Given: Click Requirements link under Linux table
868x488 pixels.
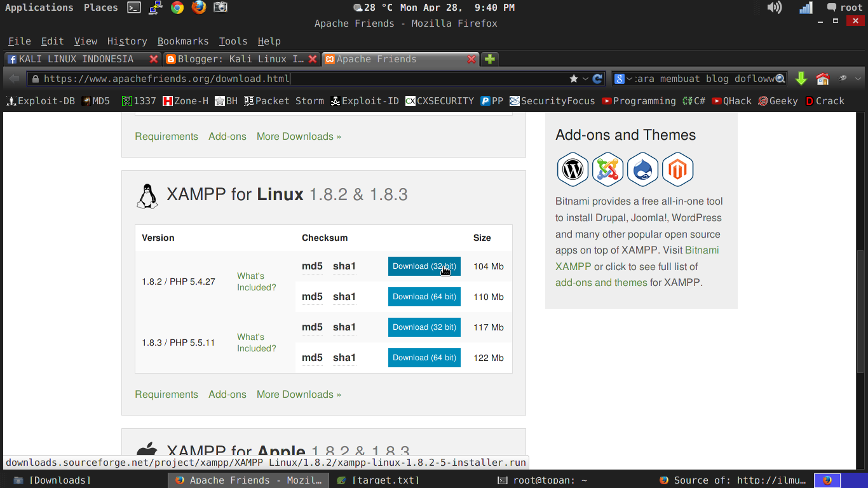Looking at the screenshot, I should tap(166, 395).
